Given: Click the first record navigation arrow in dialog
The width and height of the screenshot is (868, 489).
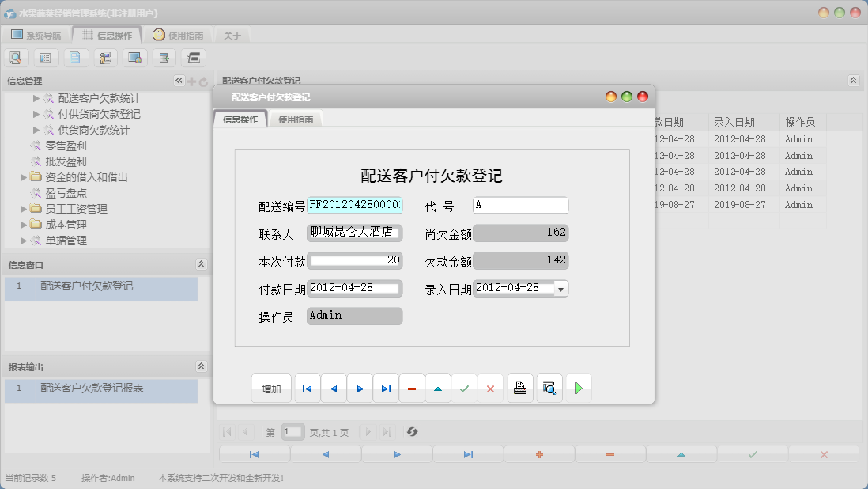Looking at the screenshot, I should 307,389.
